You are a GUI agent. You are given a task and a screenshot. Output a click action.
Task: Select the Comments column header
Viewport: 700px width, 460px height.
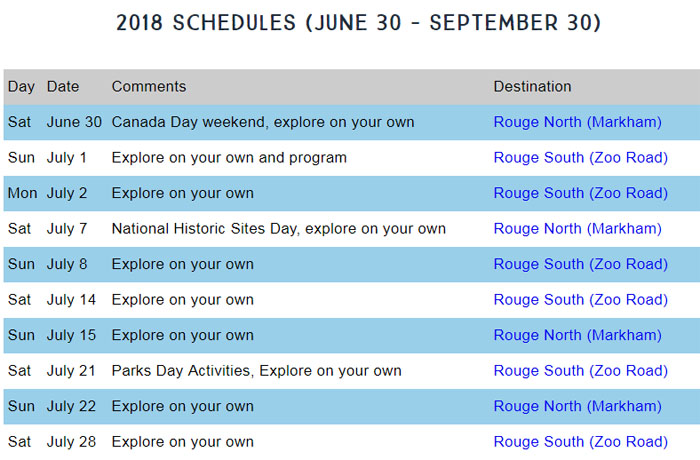(149, 87)
